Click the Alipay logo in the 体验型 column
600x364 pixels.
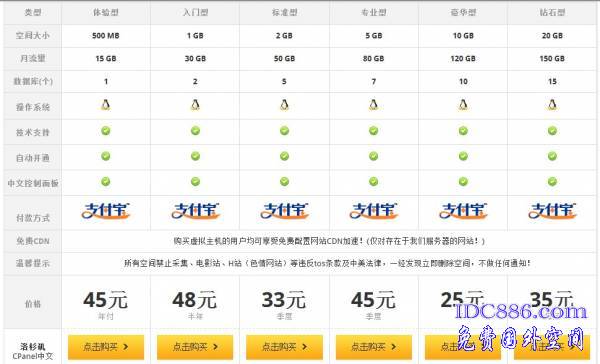[x=106, y=211]
